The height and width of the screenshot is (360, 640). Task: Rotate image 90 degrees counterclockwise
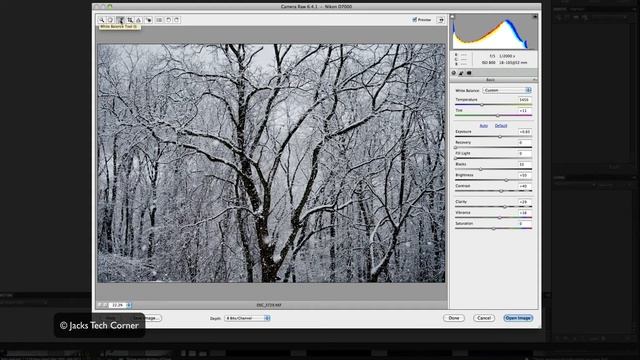click(168, 20)
